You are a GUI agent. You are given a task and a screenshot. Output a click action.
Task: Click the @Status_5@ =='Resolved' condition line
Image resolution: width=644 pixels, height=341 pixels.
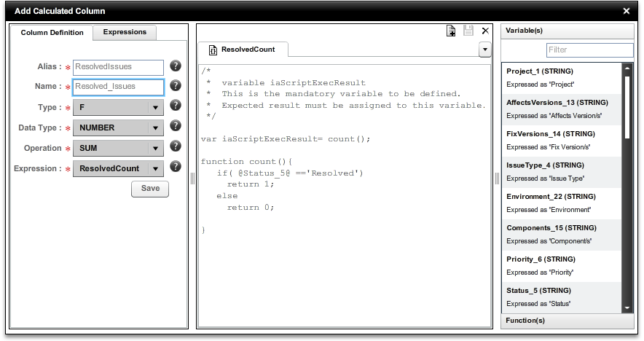click(x=290, y=173)
